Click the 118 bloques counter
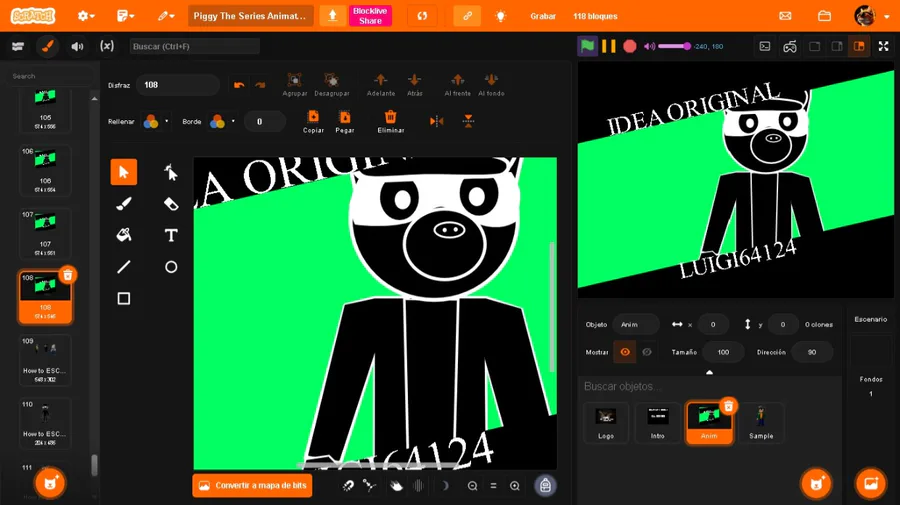 (x=595, y=16)
